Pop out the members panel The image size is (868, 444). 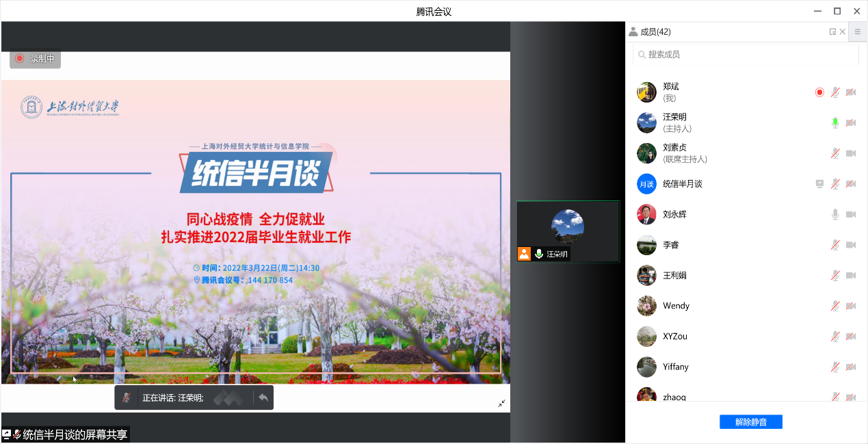[x=832, y=31]
